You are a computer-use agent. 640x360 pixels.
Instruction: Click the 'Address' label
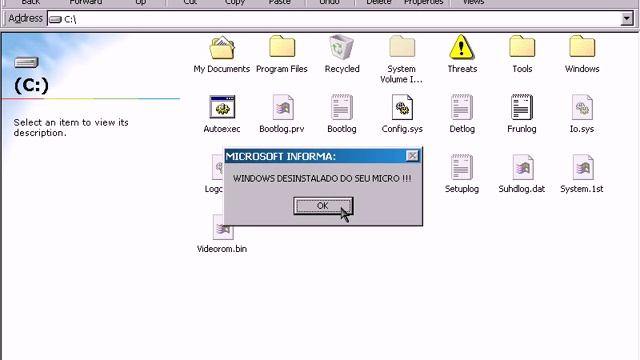(25, 18)
